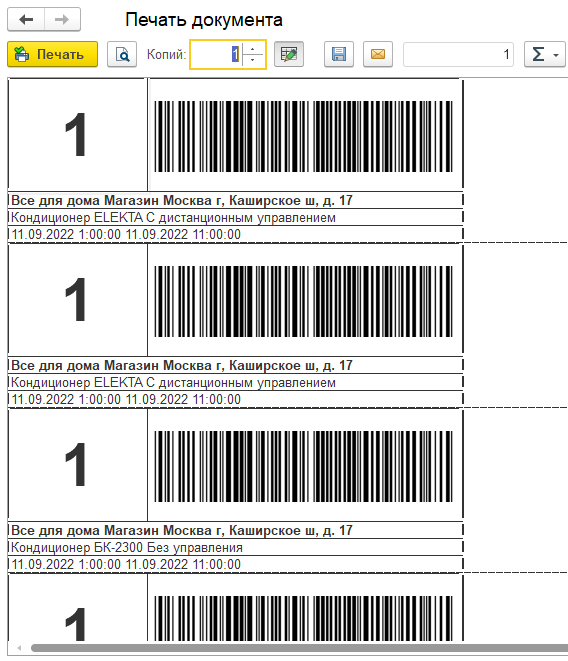Click the yellow Печать button
This screenshot has width=568, height=661.
(x=53, y=54)
